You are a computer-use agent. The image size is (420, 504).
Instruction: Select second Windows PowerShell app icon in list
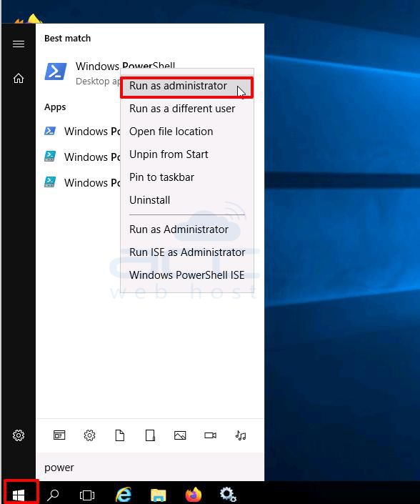tap(50, 157)
